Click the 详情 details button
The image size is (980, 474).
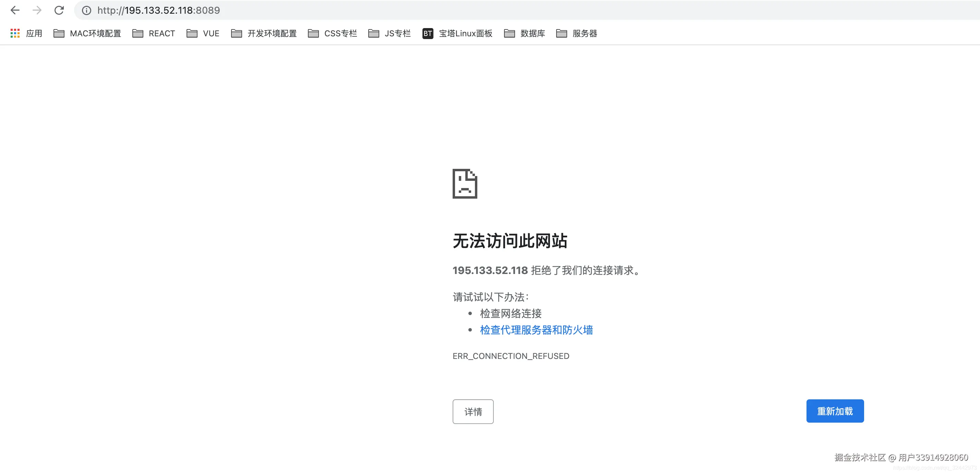(x=473, y=411)
